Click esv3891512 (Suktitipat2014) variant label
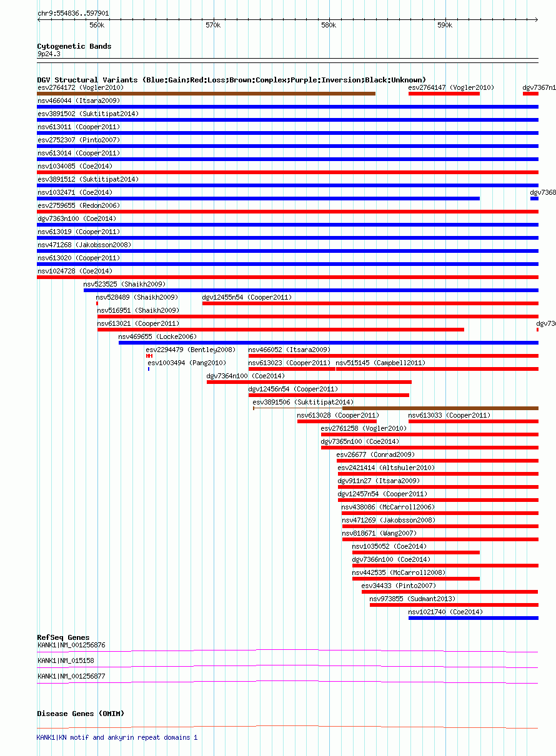Image resolution: width=556 pixels, height=756 pixels. tap(88, 179)
